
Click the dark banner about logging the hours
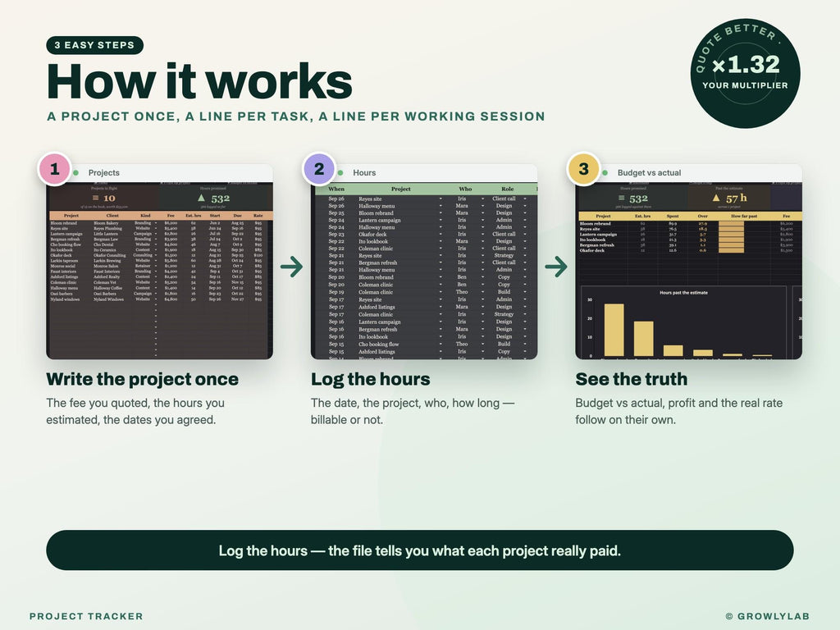click(420, 550)
